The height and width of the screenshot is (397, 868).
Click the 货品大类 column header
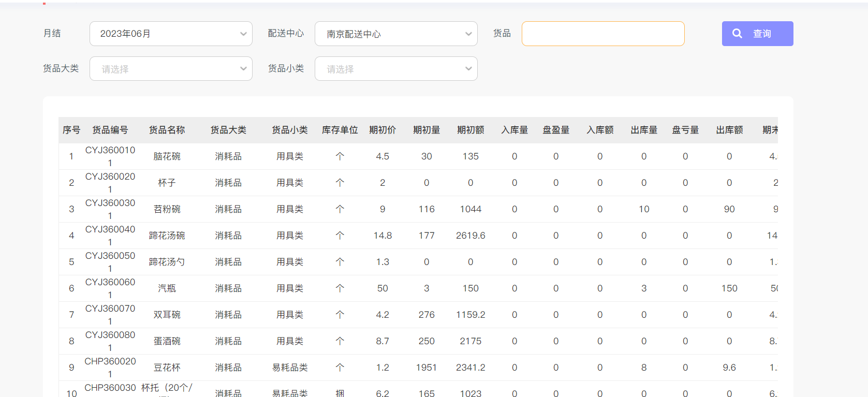tap(228, 130)
